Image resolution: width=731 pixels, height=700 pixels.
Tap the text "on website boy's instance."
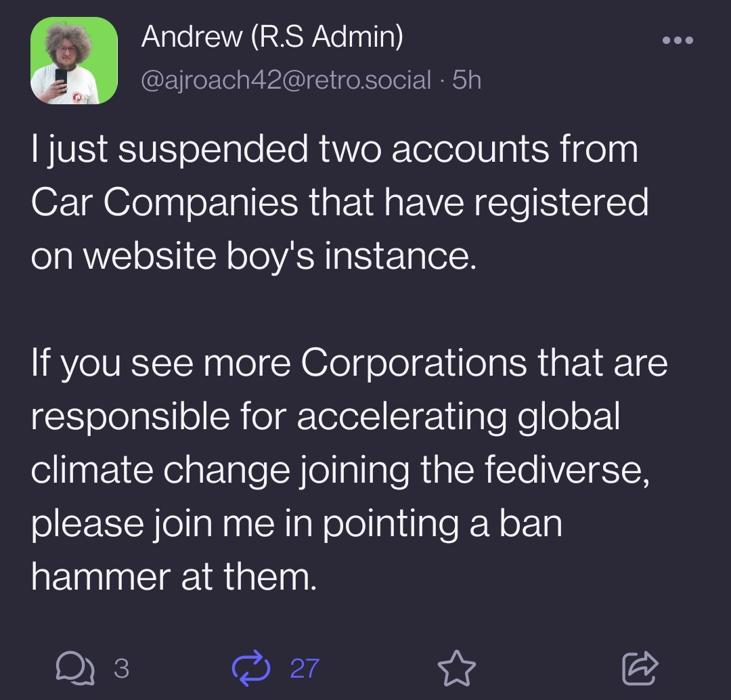click(x=254, y=256)
